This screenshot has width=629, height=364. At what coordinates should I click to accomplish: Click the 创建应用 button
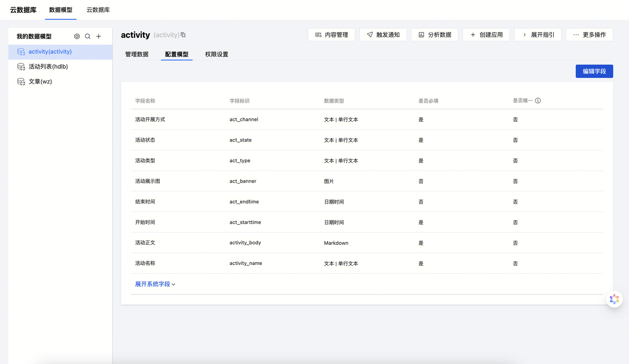(x=486, y=35)
